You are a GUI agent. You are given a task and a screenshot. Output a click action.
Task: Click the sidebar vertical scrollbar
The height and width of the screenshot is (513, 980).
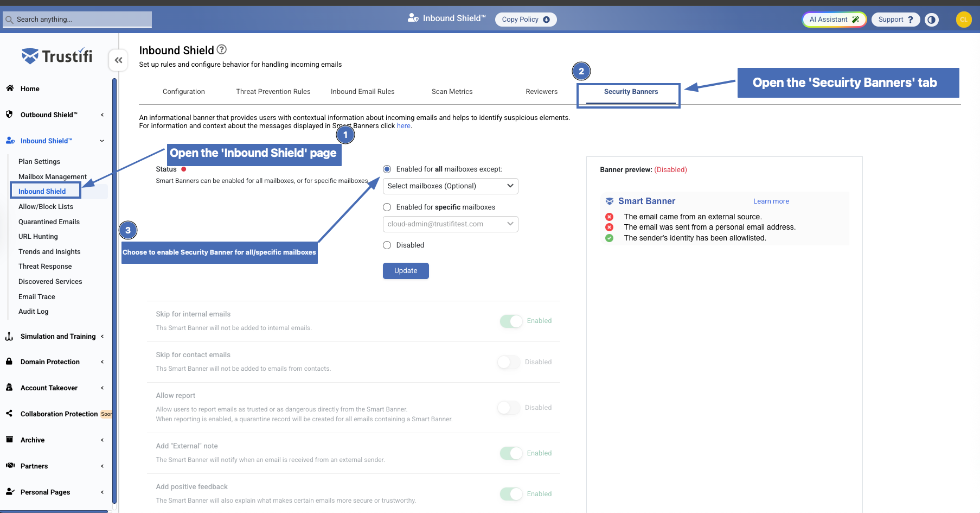(x=114, y=290)
